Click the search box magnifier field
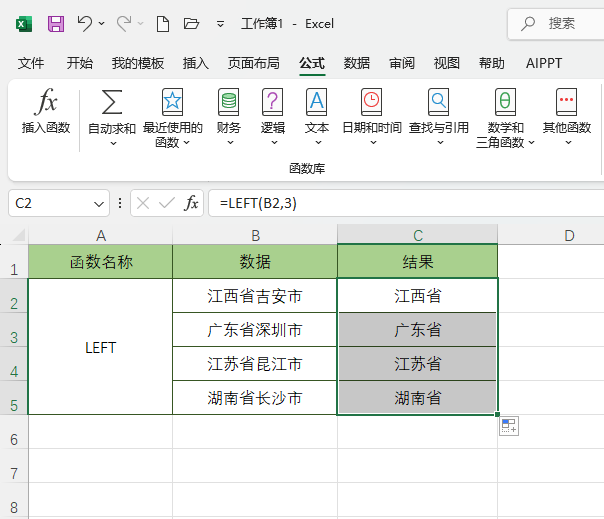 coord(555,24)
